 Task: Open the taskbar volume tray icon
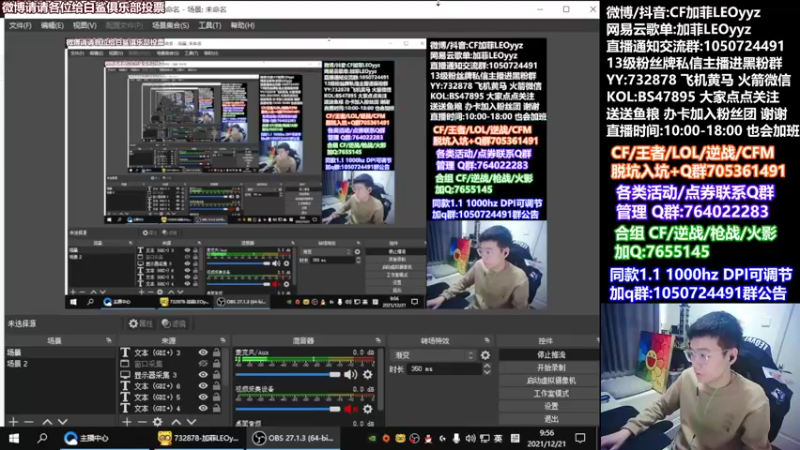470,438
